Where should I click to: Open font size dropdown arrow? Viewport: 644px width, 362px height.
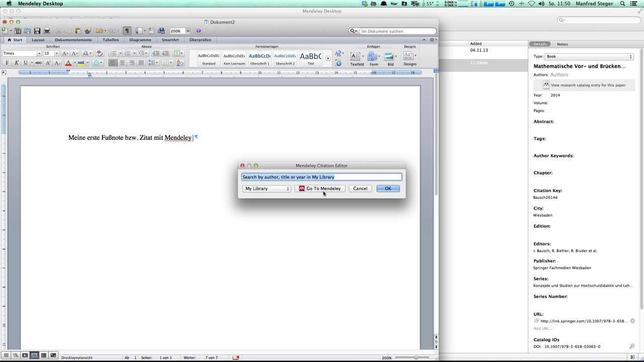click(x=56, y=53)
